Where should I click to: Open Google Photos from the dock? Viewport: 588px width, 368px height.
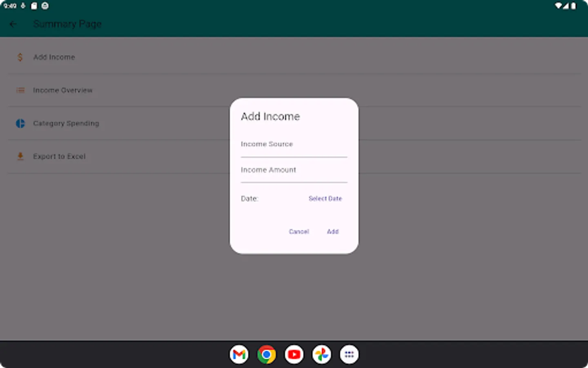321,354
